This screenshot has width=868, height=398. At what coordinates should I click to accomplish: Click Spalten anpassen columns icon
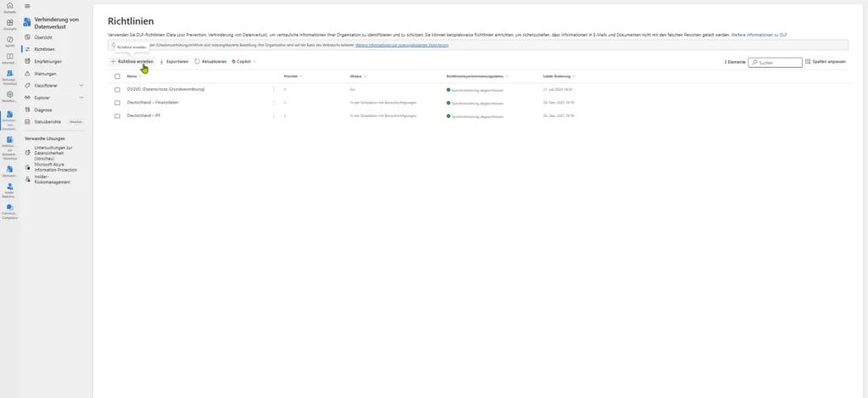pyautogui.click(x=808, y=62)
